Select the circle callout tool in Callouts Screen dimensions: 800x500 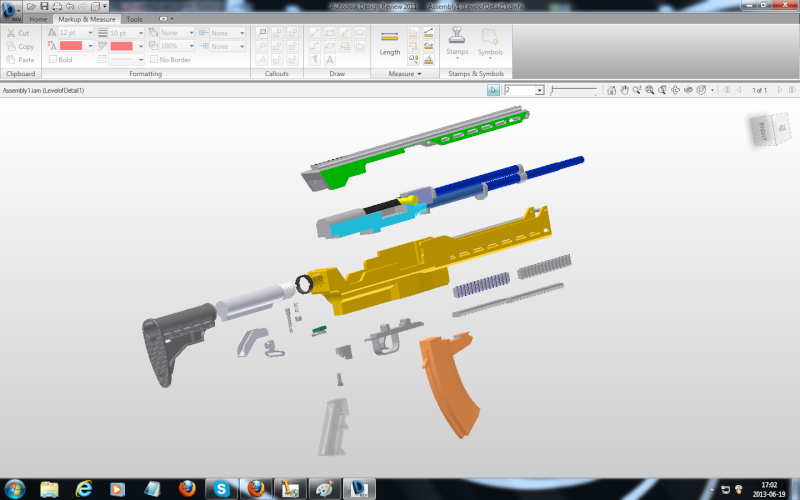262,46
